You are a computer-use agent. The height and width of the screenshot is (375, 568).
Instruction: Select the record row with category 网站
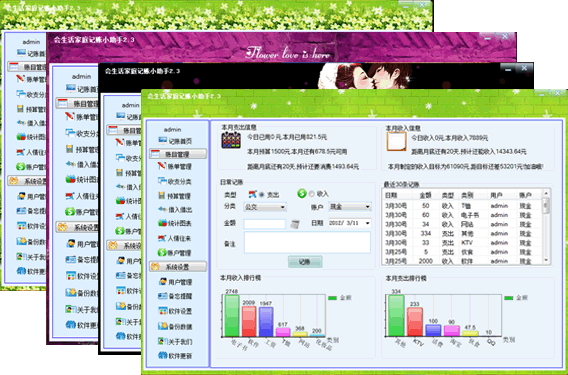coord(463,224)
